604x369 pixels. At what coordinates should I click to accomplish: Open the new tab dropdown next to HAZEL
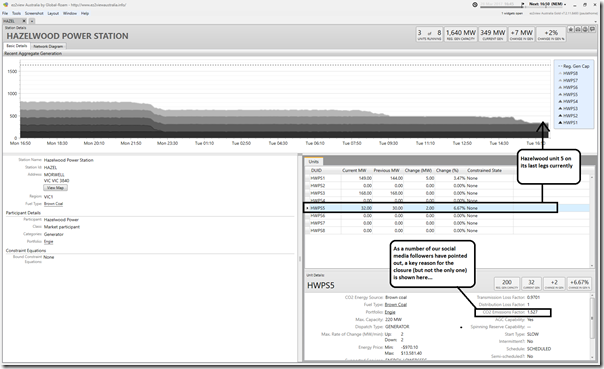click(32, 21)
